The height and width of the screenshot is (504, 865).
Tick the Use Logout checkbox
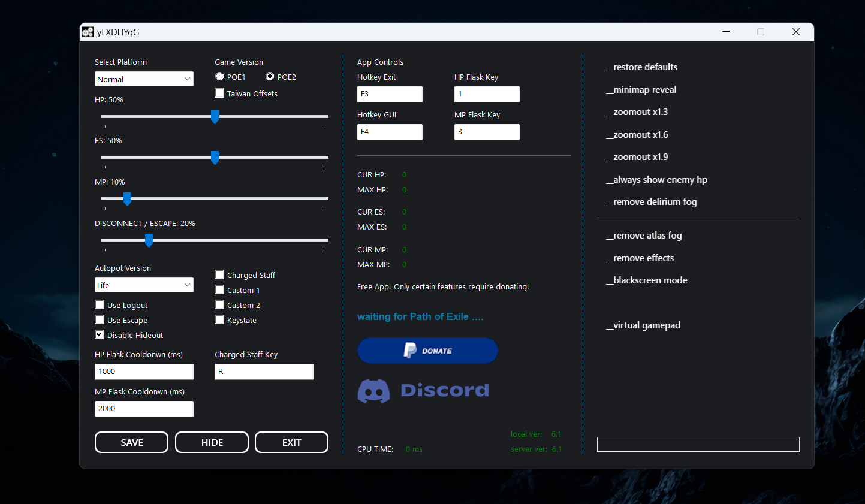click(x=100, y=305)
